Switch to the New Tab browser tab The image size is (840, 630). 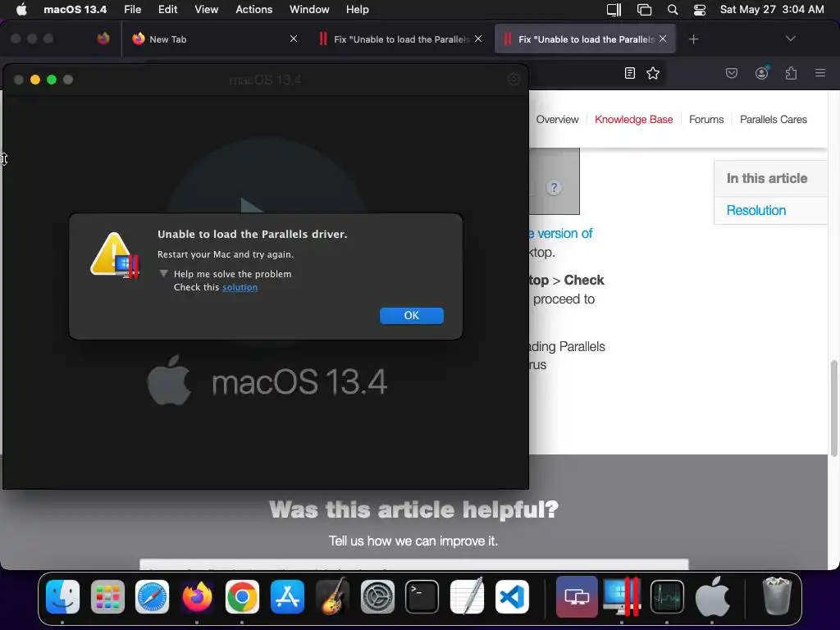214,39
